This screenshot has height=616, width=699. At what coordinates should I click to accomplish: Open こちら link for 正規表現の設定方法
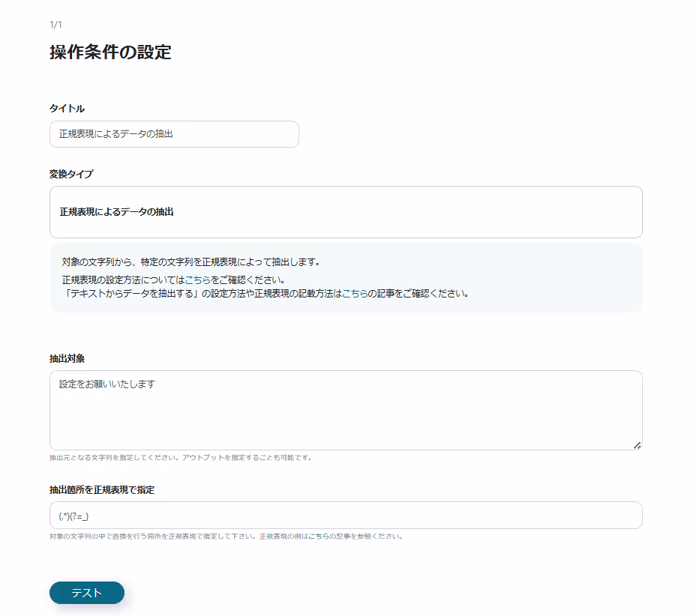[197, 280]
